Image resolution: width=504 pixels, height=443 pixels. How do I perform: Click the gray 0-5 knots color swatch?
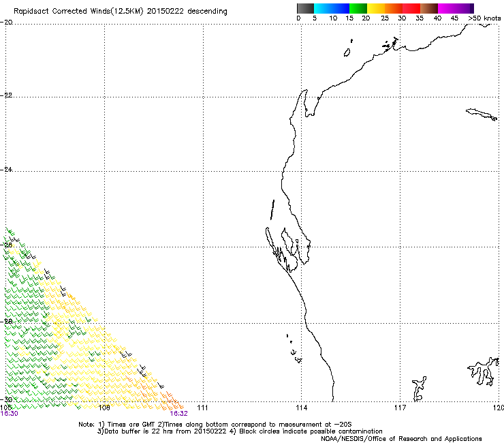click(x=305, y=8)
